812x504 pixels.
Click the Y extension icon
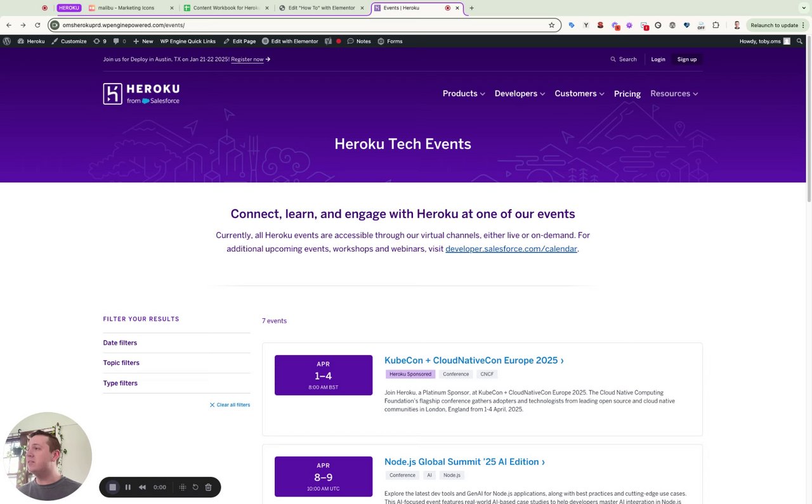586,25
